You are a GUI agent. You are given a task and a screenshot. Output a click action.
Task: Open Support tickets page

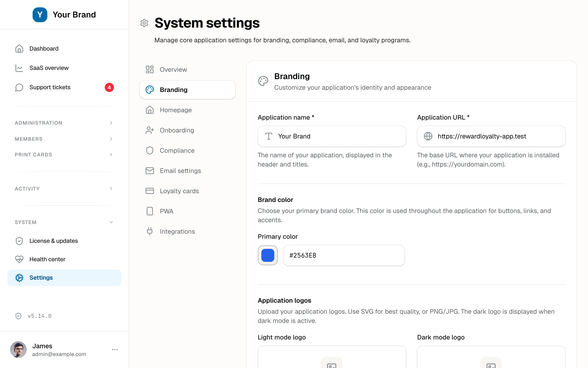coord(64,87)
